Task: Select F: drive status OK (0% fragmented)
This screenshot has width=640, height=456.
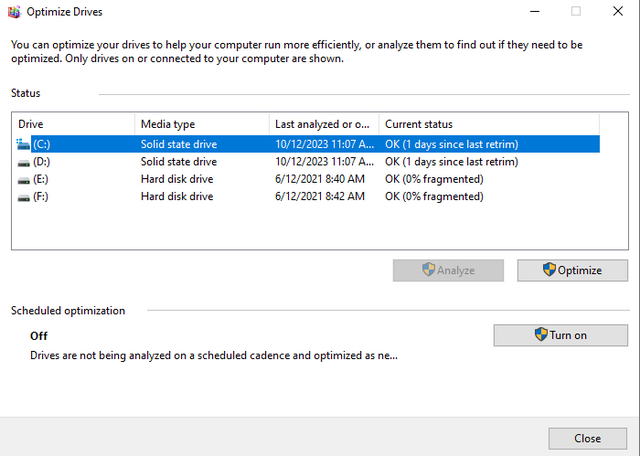Action: (434, 197)
